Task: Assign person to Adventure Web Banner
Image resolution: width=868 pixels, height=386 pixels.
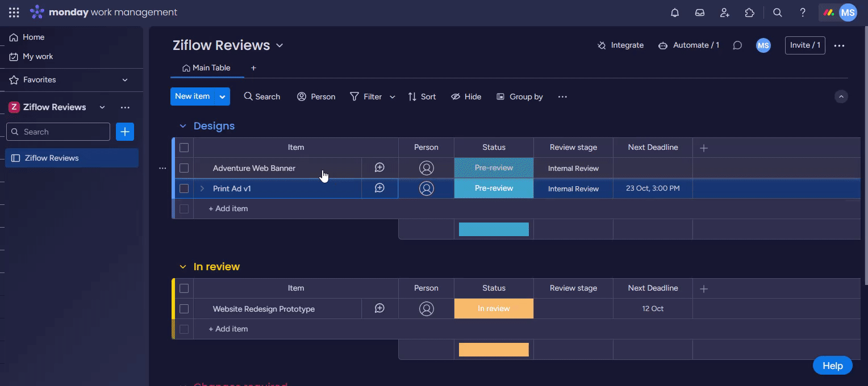Action: coord(426,168)
